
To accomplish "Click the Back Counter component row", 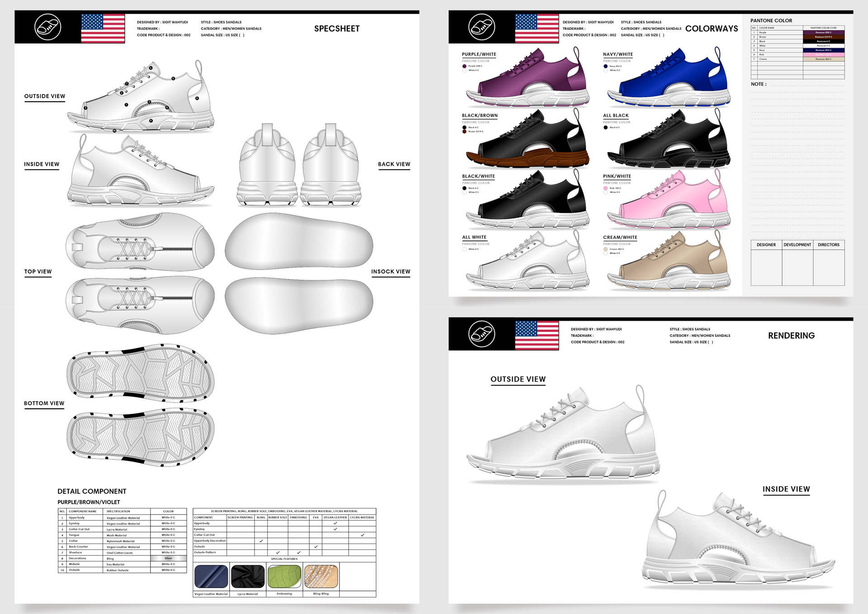I will coord(122,547).
